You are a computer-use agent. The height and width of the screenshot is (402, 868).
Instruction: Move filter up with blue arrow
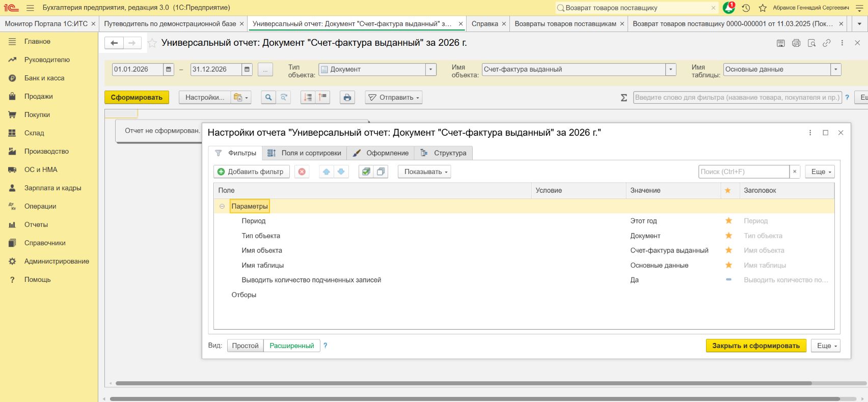(x=327, y=172)
